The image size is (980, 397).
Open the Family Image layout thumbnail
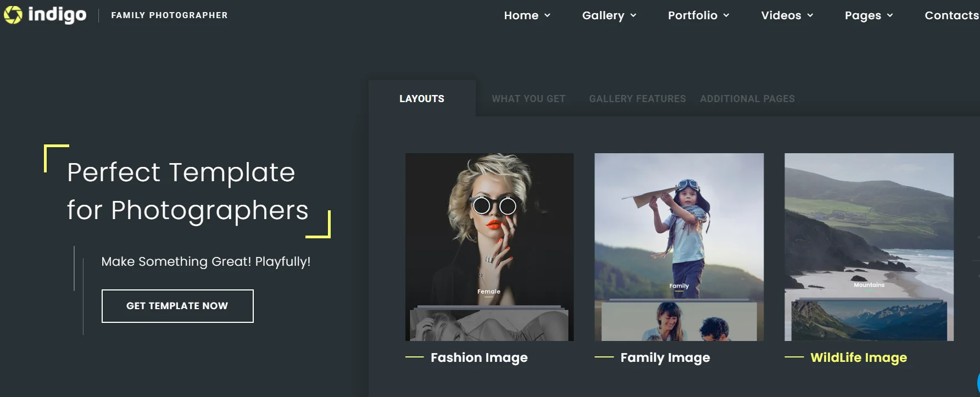point(679,247)
